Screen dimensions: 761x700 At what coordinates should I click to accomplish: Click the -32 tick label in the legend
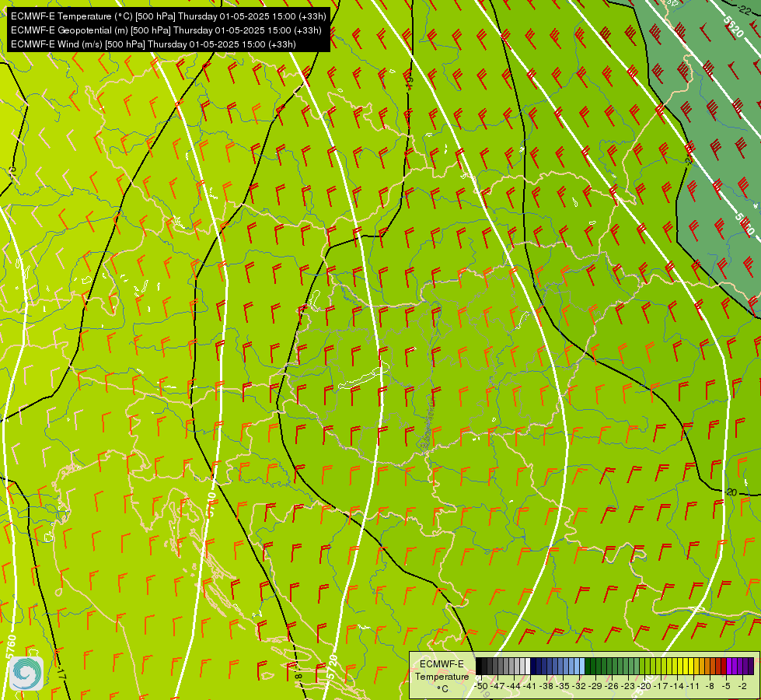(x=579, y=686)
